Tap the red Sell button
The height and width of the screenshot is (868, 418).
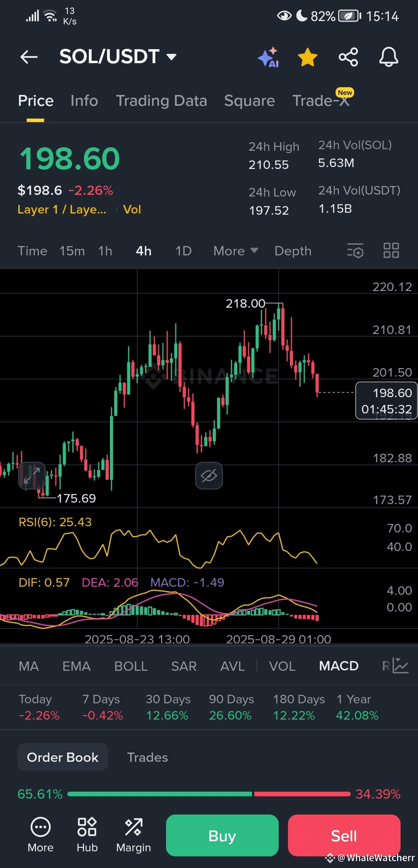click(344, 835)
